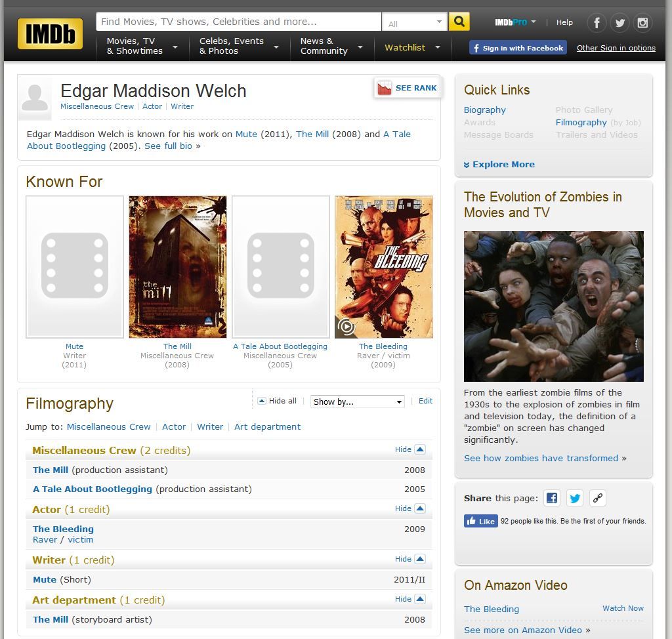This screenshot has height=639, width=672.
Task: Click the yellow search magnifier button
Action: coord(459,22)
